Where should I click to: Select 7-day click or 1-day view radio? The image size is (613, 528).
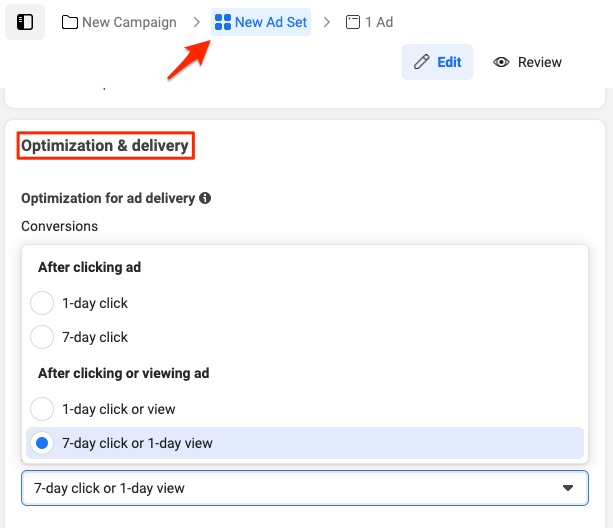42,443
